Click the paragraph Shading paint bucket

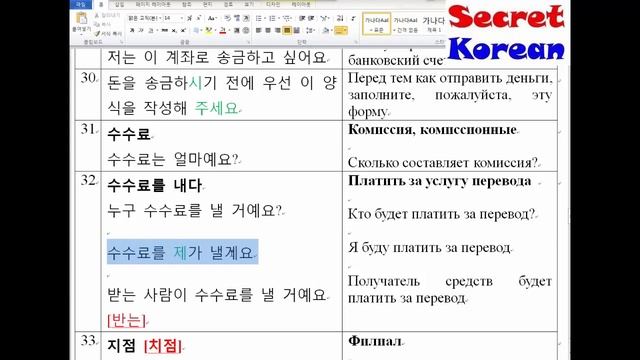325,30
